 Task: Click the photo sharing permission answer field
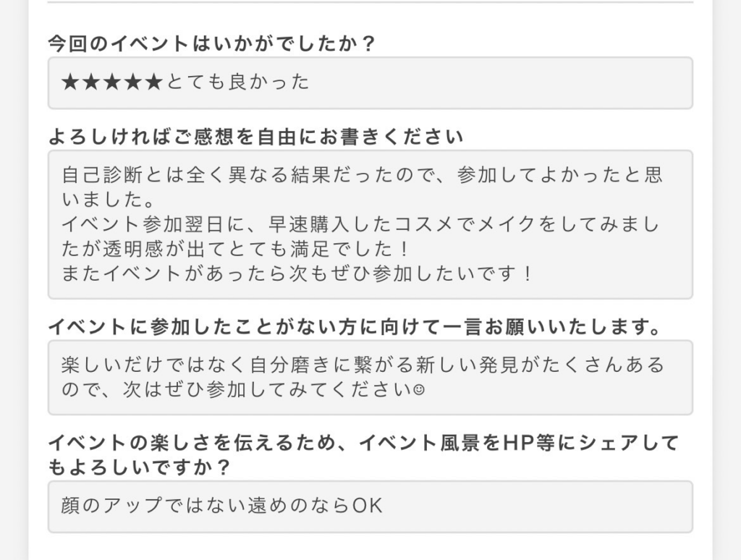tap(370, 506)
